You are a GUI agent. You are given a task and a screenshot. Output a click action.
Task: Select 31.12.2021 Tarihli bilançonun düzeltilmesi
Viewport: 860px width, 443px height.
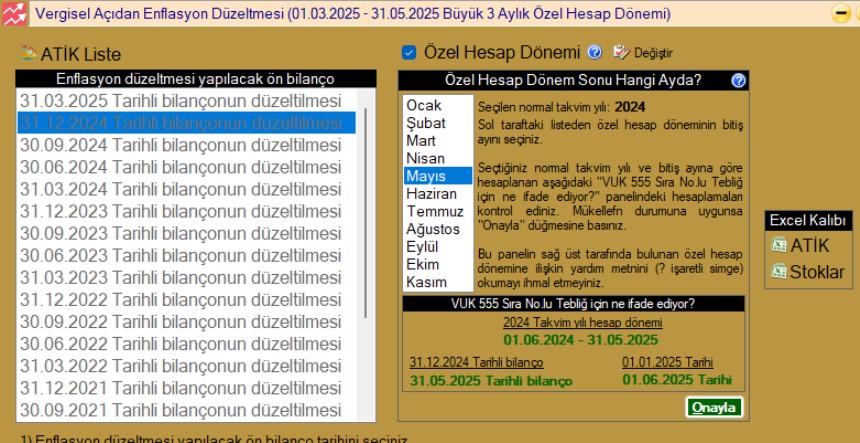click(186, 388)
